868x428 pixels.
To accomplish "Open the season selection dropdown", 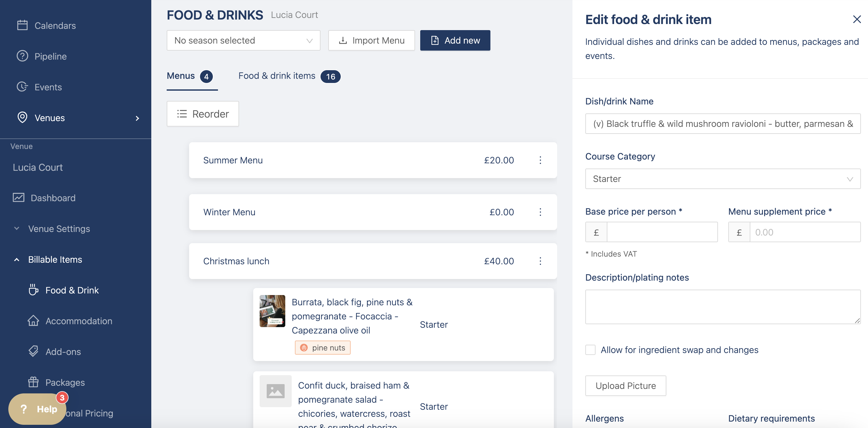I will point(243,40).
